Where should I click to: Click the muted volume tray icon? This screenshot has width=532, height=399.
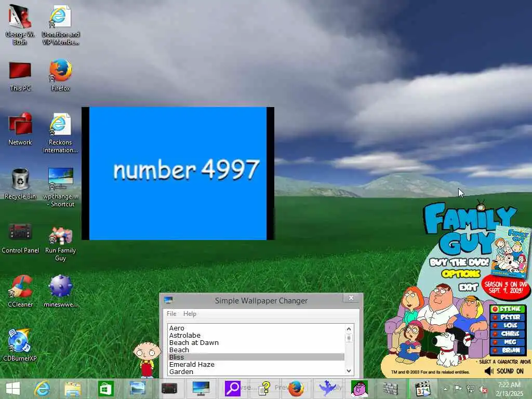click(x=483, y=389)
